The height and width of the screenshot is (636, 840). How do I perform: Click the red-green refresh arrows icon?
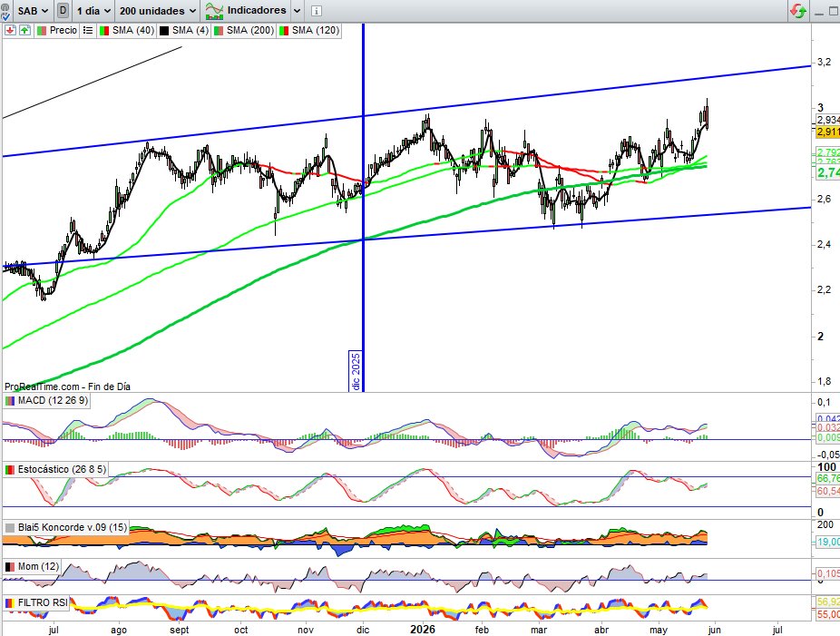point(798,11)
